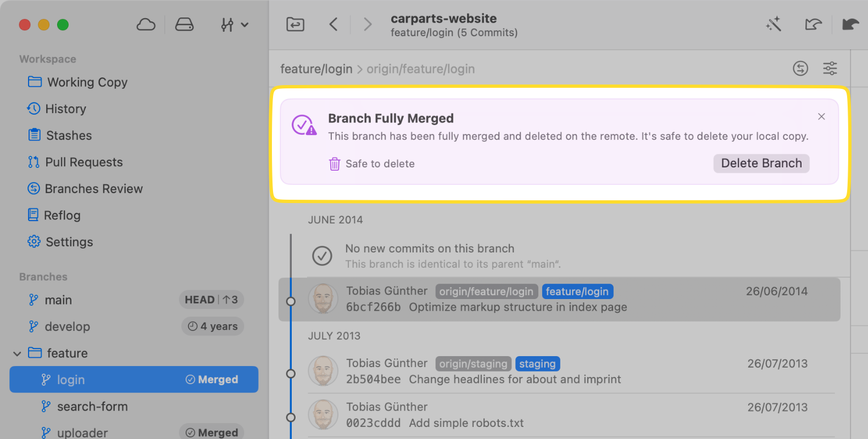The height and width of the screenshot is (439, 868).
Task: Select the search-form branch
Action: pos(92,407)
